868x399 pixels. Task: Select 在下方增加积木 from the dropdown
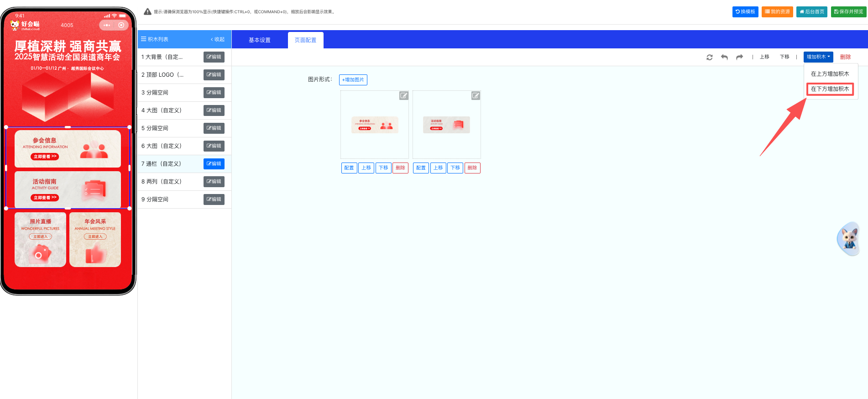point(830,89)
